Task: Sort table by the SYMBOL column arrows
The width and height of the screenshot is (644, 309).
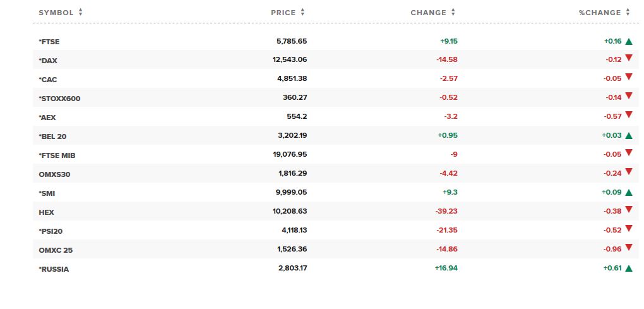Action: (x=81, y=13)
